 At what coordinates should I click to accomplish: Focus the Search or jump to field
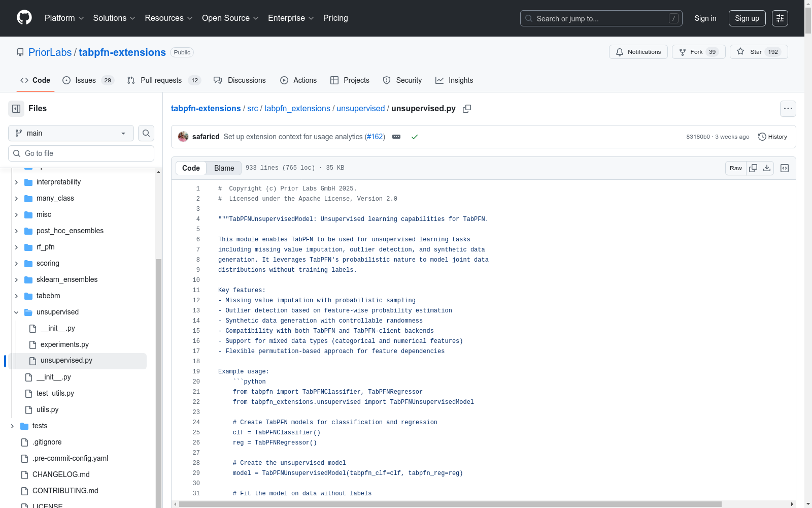(601, 18)
